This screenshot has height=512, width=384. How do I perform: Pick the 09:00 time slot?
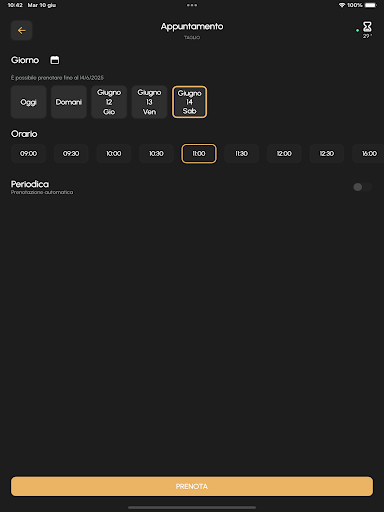coord(28,154)
